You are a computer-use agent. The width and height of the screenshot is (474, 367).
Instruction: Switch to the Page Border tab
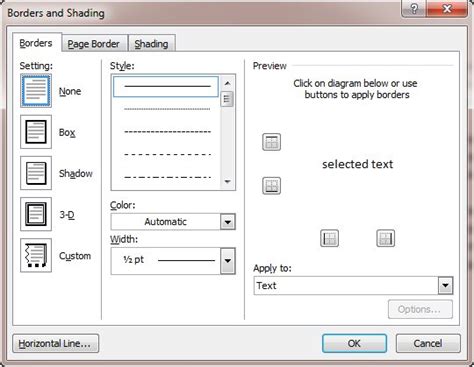click(94, 44)
